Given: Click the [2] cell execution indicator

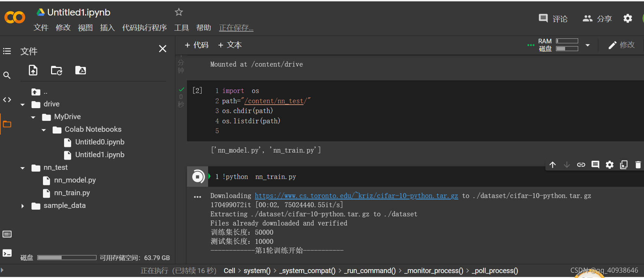Looking at the screenshot, I should [197, 91].
